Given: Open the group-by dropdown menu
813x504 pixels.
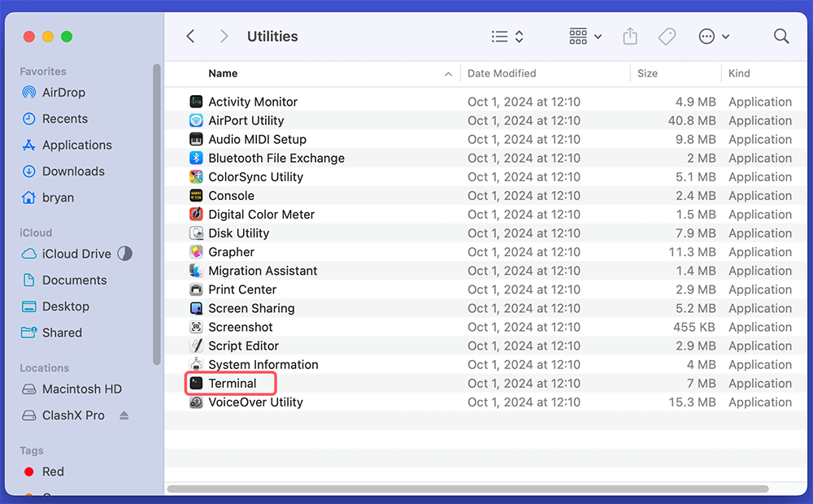Looking at the screenshot, I should pos(585,37).
